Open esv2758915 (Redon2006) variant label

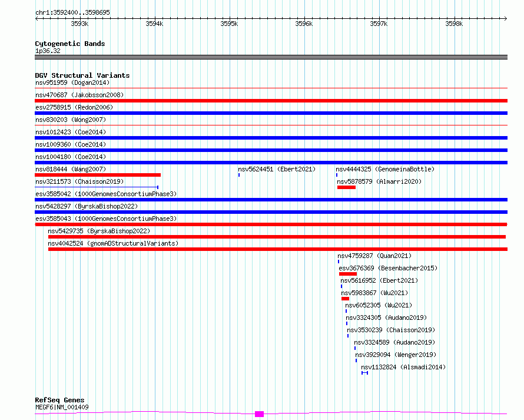pos(74,107)
